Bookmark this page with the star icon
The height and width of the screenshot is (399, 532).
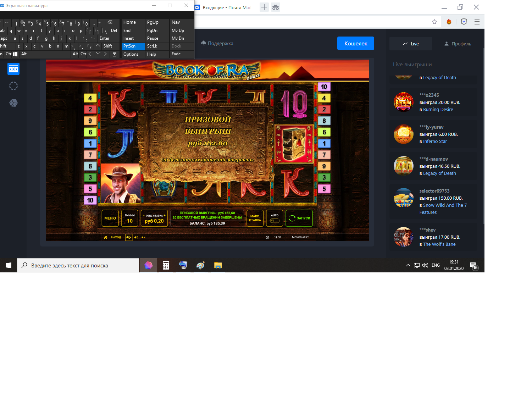(x=434, y=22)
